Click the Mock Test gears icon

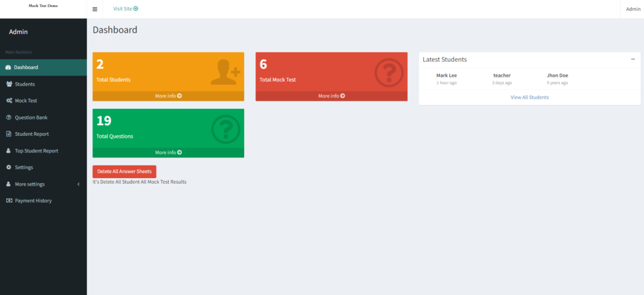point(8,101)
